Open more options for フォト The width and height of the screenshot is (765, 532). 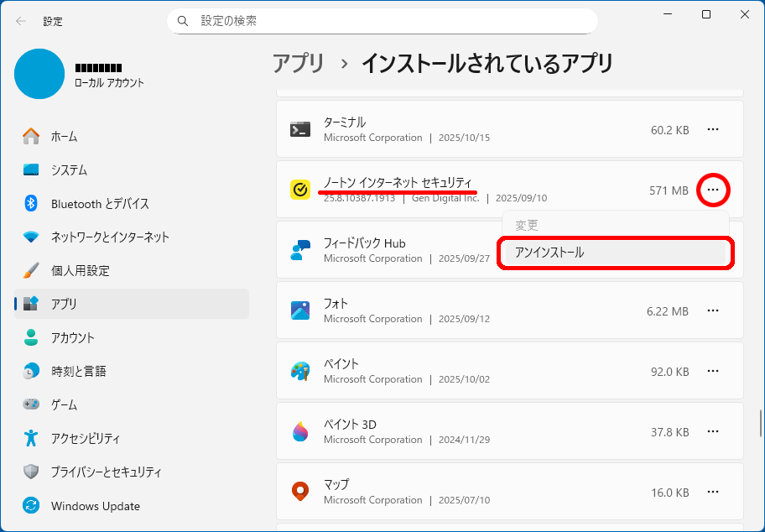pos(713,310)
